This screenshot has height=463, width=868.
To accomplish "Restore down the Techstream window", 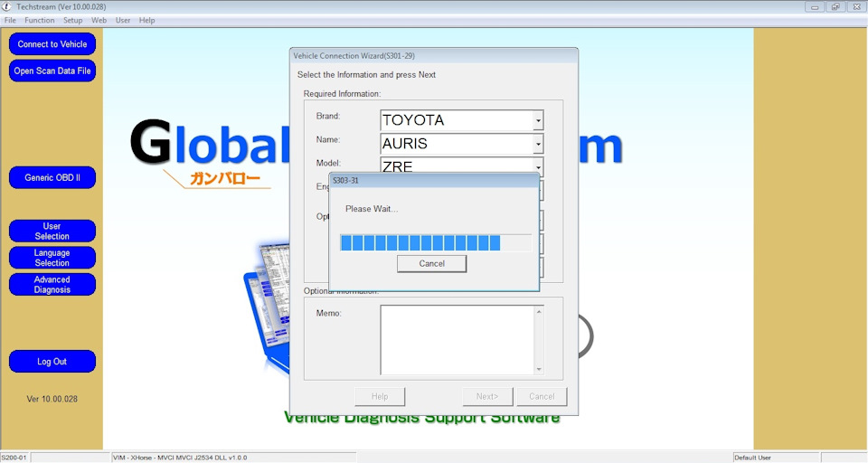I will [x=835, y=7].
